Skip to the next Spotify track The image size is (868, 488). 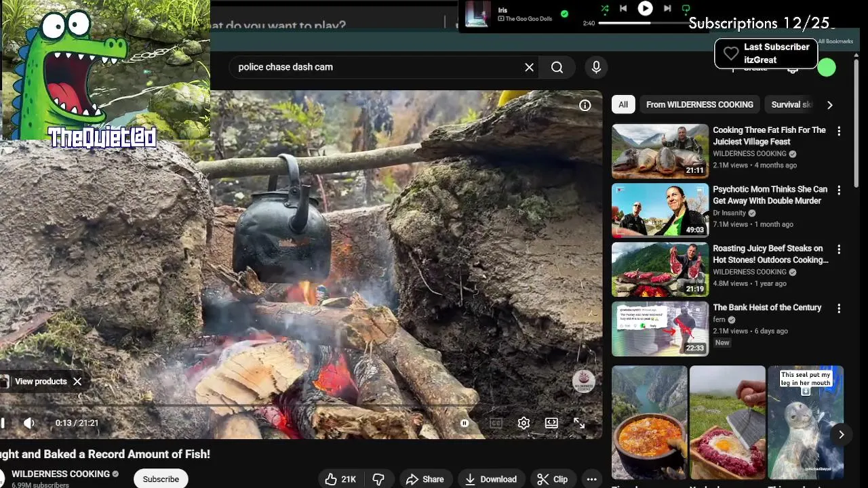pos(667,8)
